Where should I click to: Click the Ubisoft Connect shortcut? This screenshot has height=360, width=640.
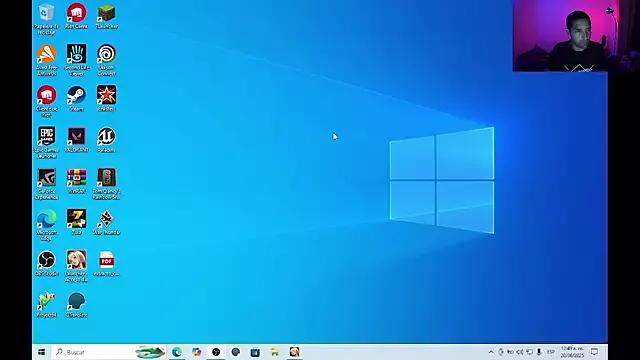tap(107, 60)
